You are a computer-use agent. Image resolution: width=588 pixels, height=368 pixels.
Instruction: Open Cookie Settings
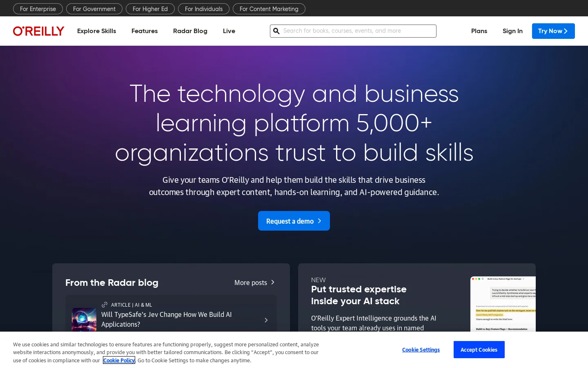tap(421, 350)
